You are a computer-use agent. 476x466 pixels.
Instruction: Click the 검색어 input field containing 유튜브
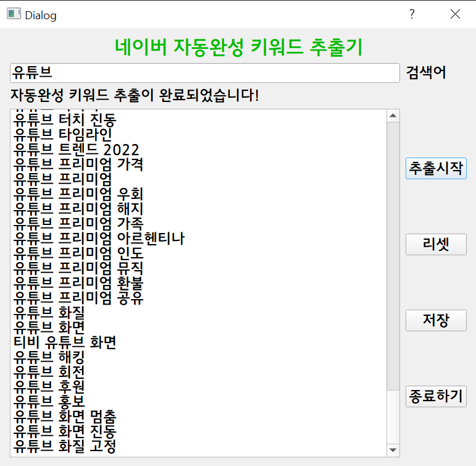tap(204, 73)
